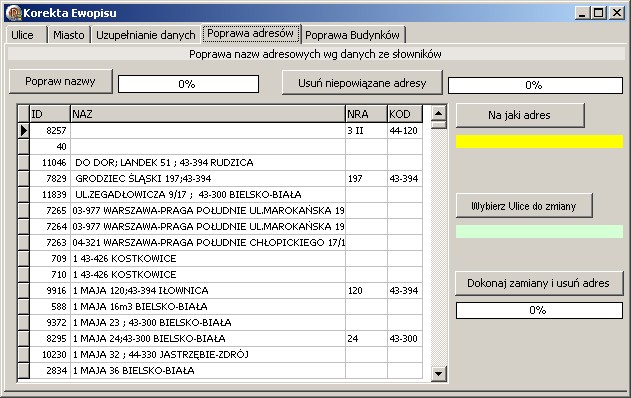631x398 pixels.
Task: Minimize the Korekta Ewopisu window
Action: click(x=582, y=13)
